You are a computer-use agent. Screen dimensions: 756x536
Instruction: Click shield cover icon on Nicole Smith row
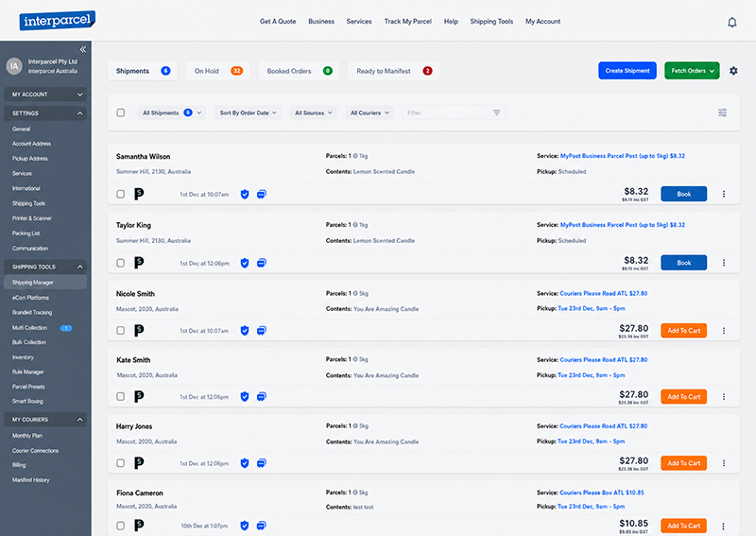[245, 331]
